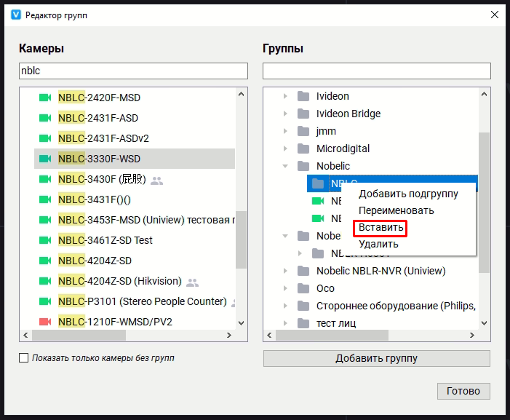
Task: Click the Microdigital folder icon
Action: click(x=303, y=148)
